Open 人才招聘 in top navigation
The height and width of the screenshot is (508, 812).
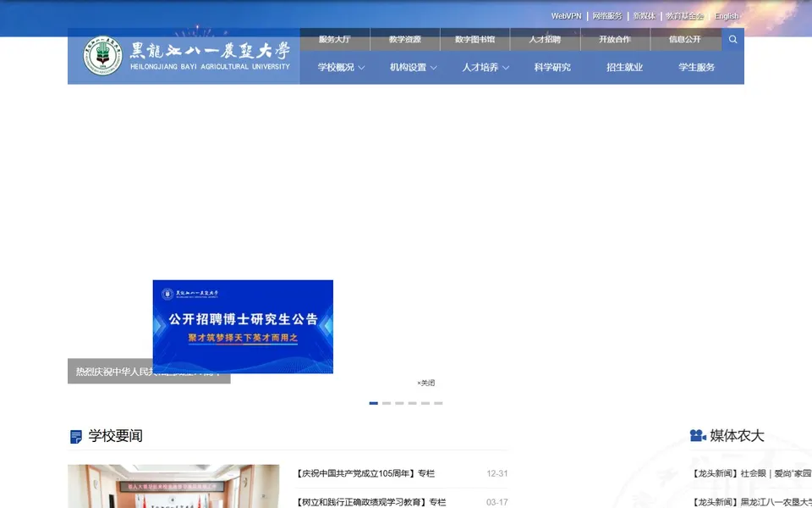click(x=545, y=40)
